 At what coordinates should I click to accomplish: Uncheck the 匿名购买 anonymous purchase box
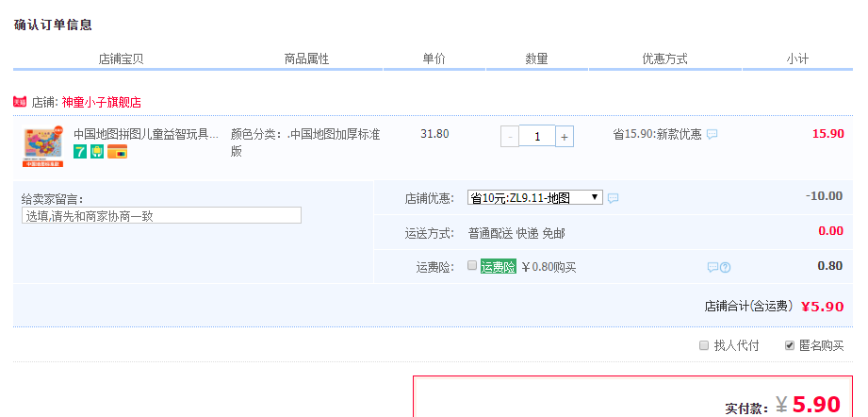pos(790,345)
